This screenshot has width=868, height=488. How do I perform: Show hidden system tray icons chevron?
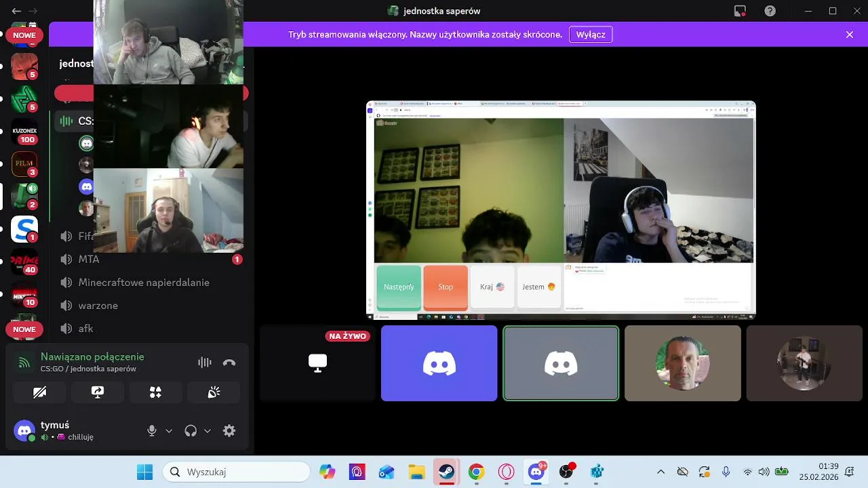(x=661, y=472)
